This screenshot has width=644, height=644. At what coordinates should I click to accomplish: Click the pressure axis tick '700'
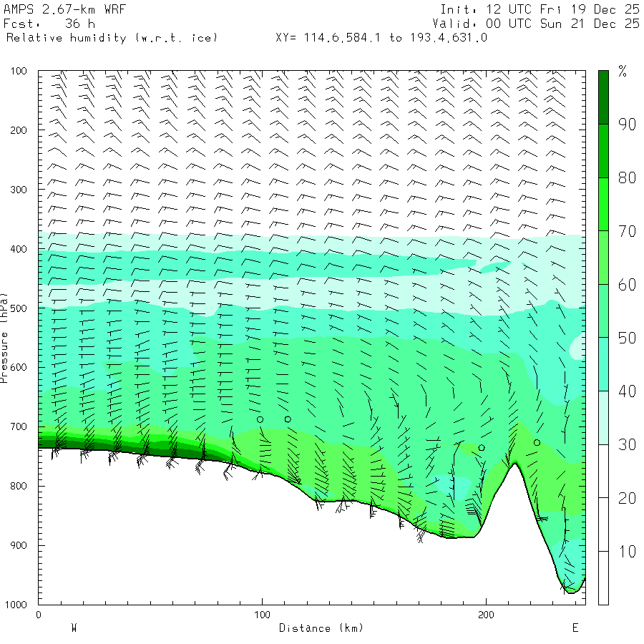(19, 426)
